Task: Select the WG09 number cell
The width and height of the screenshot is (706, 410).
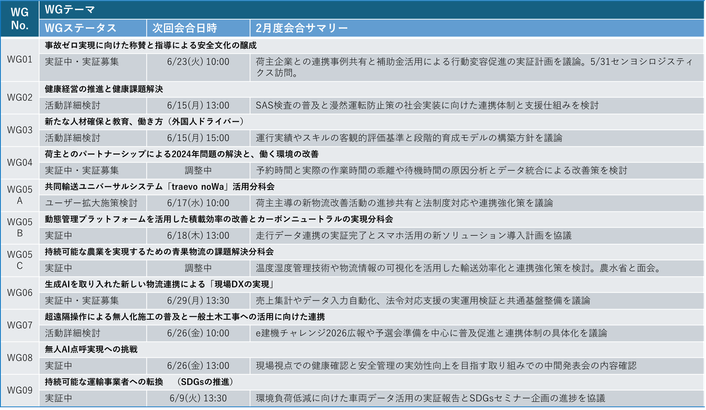Action: (x=19, y=390)
